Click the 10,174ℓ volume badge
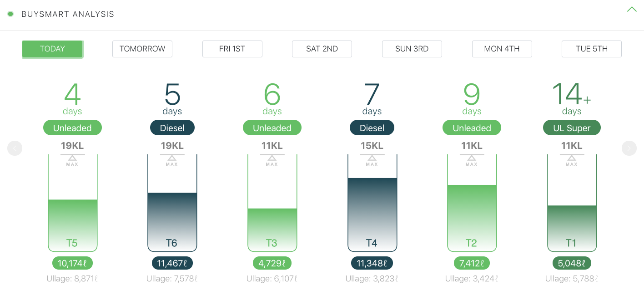This screenshot has width=644, height=291. coord(72,263)
